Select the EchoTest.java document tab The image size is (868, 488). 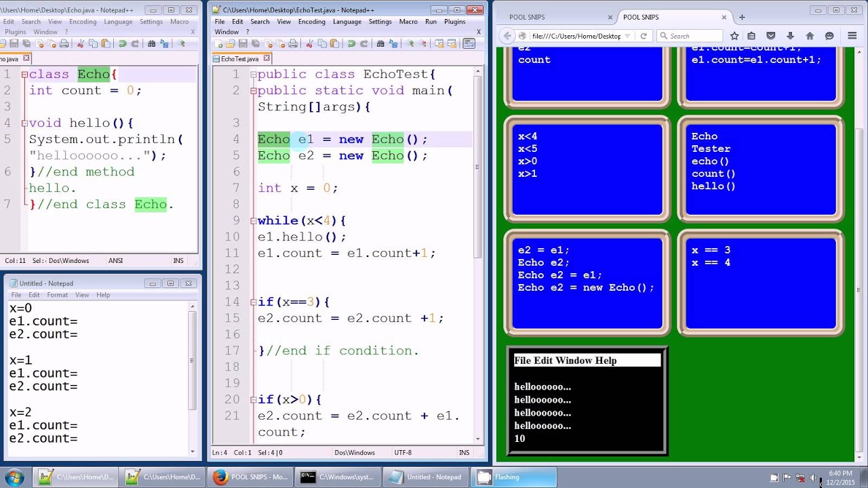tap(239, 59)
